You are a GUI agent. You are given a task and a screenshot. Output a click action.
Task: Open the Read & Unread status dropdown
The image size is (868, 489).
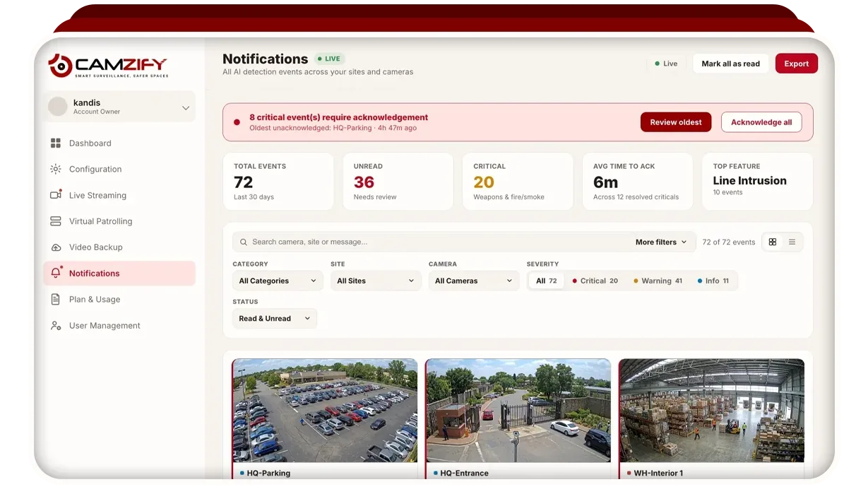click(275, 319)
